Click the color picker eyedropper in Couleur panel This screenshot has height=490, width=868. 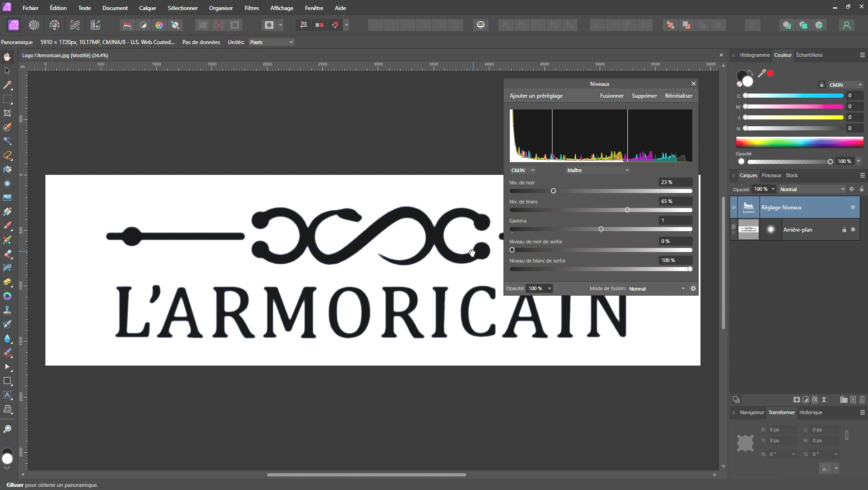(762, 74)
